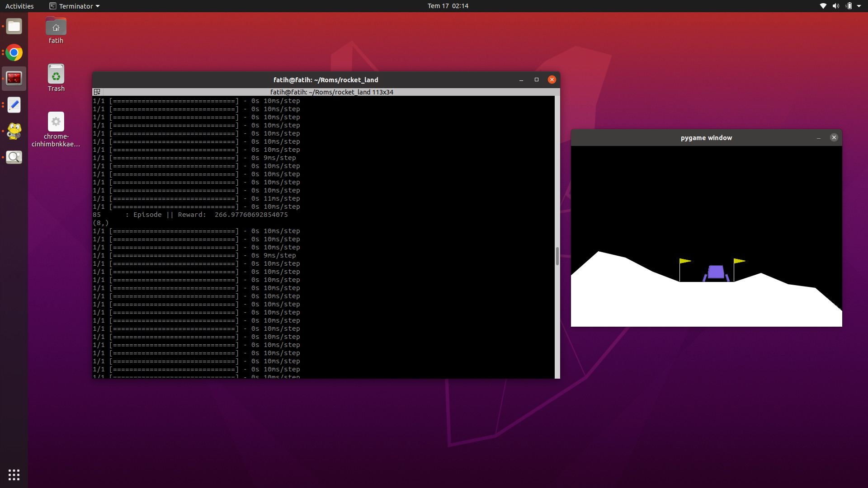Launch Google Chrome from the dock
Viewport: 868px width, 488px height.
pyautogui.click(x=14, y=53)
